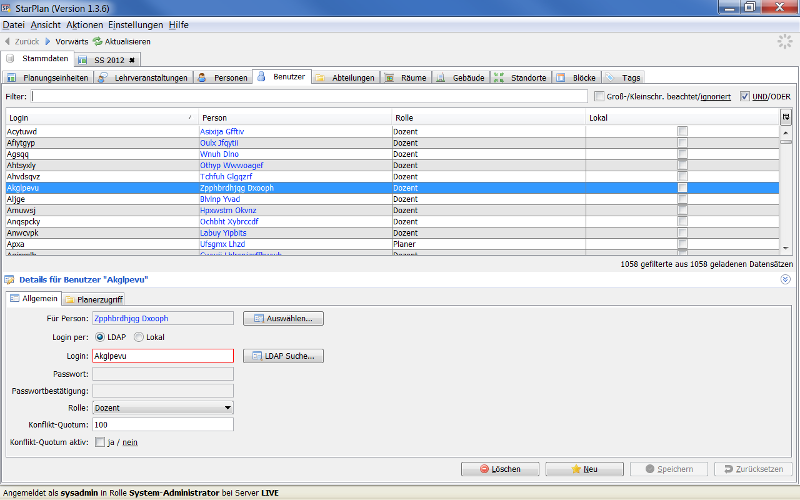
Task: Toggle Lokal checkbox for Acytuwd row
Action: (x=682, y=131)
